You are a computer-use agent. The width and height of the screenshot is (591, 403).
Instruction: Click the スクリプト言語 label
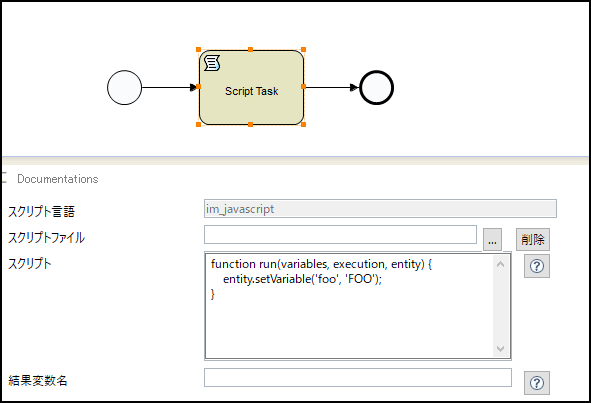(41, 211)
